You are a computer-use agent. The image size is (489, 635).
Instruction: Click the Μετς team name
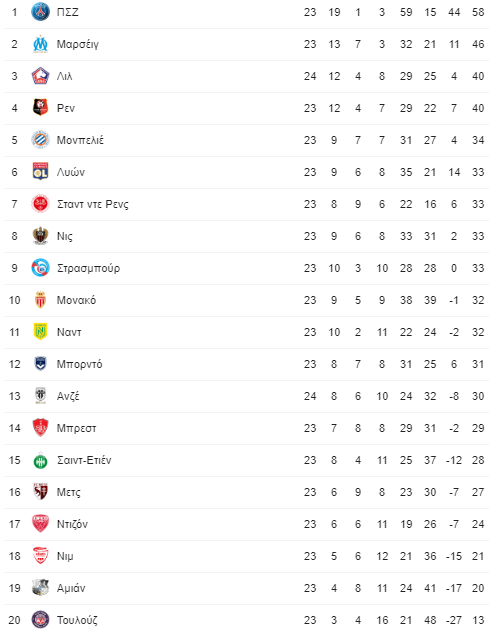click(68, 492)
